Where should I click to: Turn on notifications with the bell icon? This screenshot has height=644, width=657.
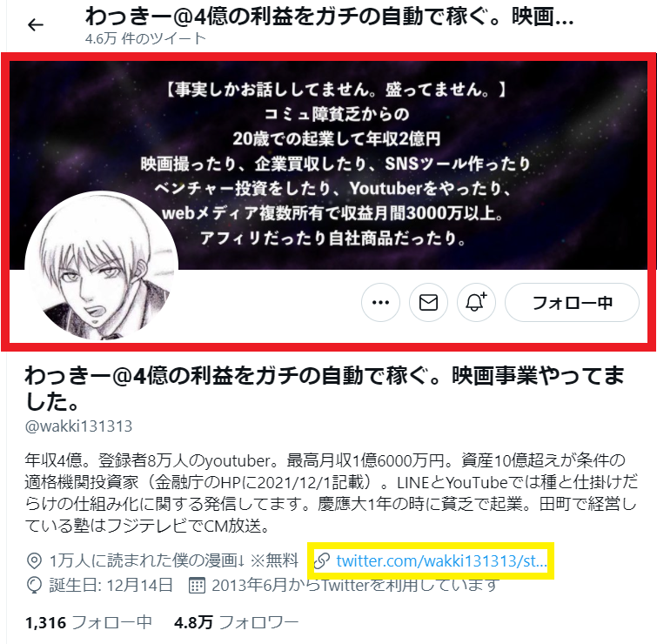pos(476,303)
